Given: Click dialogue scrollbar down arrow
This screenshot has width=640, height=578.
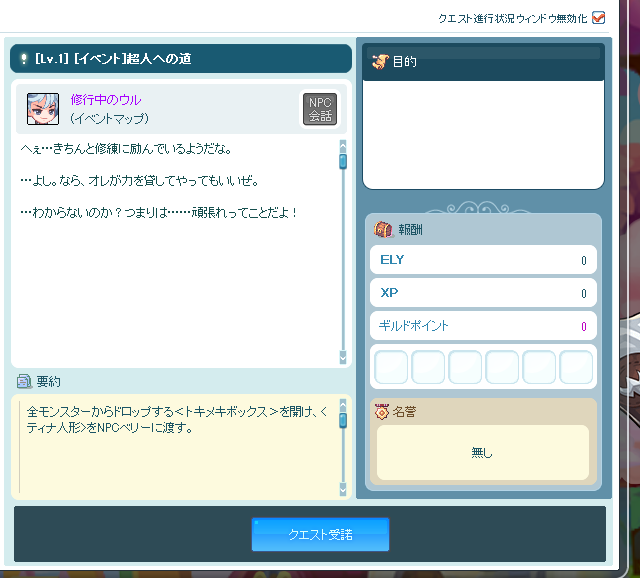Looking at the screenshot, I should coord(343,357).
